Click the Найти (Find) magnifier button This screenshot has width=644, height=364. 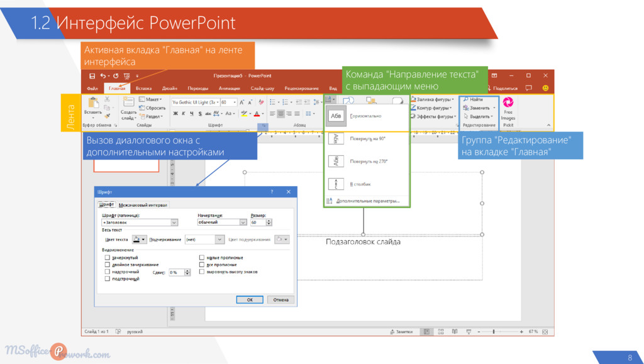point(473,99)
